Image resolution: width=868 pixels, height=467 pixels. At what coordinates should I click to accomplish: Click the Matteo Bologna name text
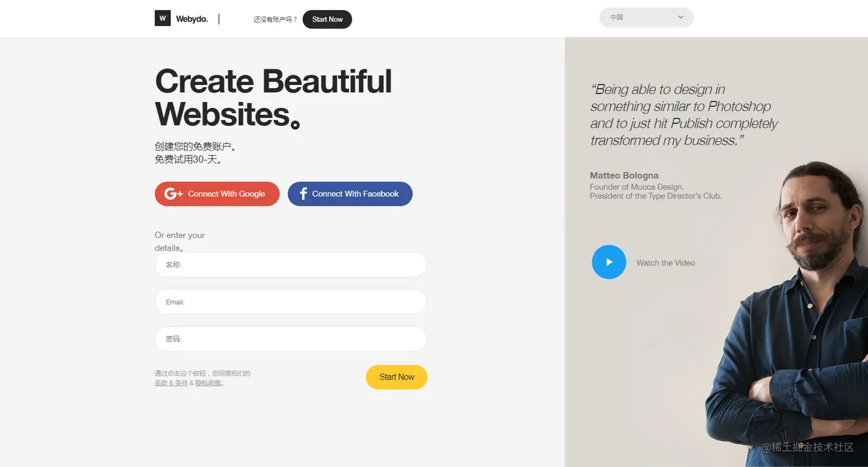(x=624, y=176)
